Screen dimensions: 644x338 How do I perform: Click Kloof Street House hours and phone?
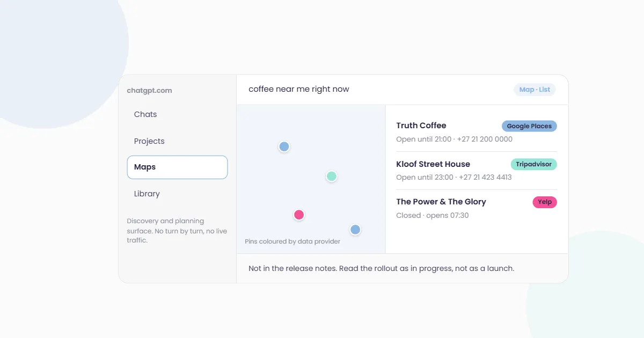coord(454,177)
